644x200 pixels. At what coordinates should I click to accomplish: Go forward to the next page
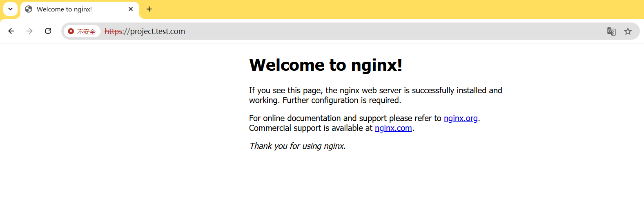[29, 31]
